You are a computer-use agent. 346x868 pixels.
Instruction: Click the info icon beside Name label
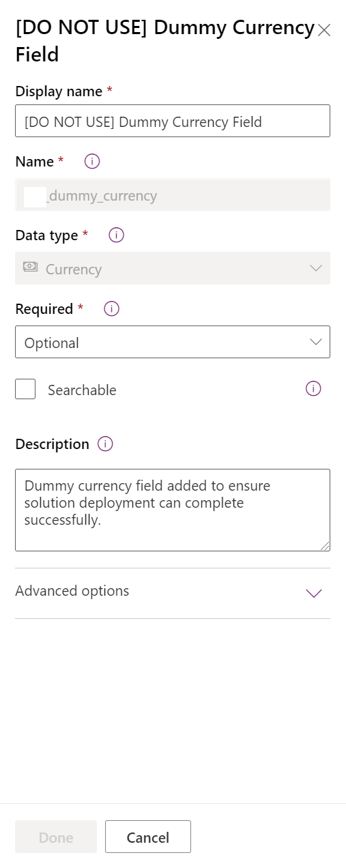pyautogui.click(x=92, y=161)
